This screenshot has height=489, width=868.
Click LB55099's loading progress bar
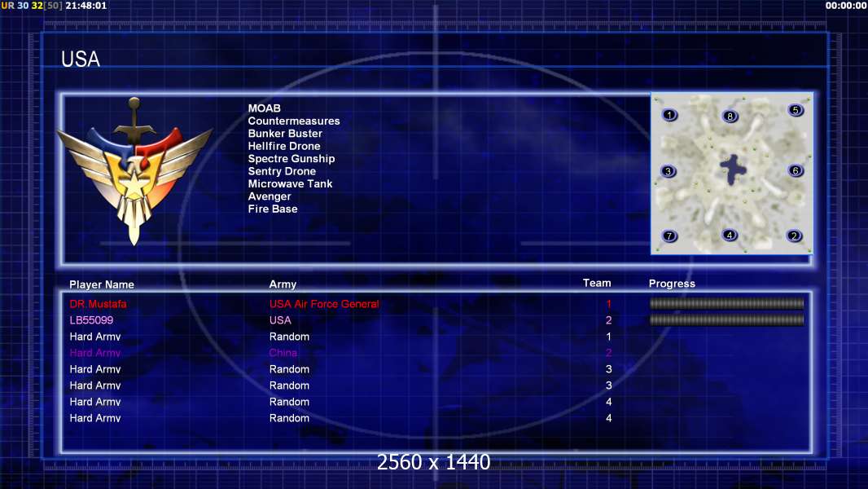click(x=726, y=320)
